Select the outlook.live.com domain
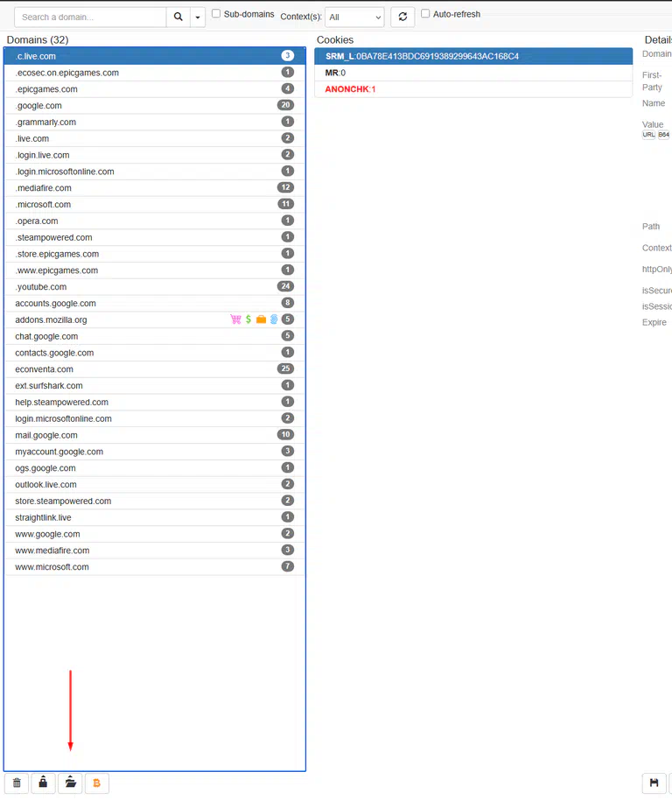 (155, 485)
